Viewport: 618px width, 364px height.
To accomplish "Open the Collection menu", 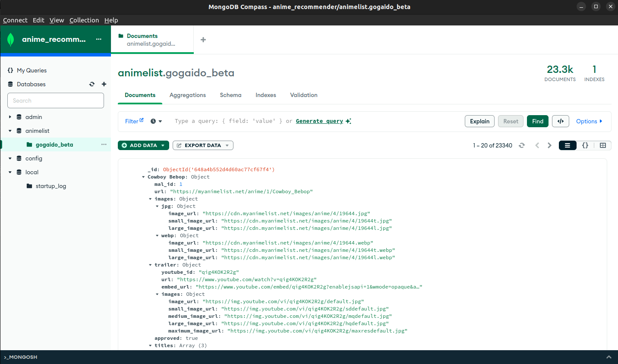I will point(84,20).
